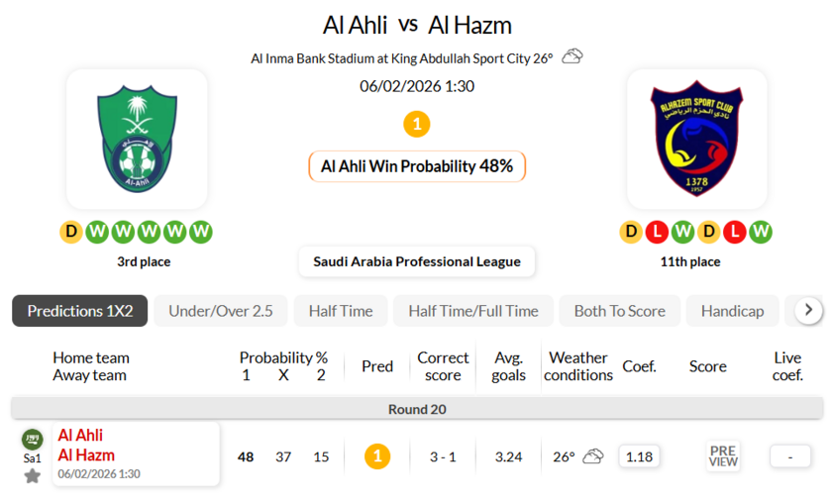This screenshot has height=504, width=832.
Task: Switch to the Handicap tab
Action: coord(733,311)
